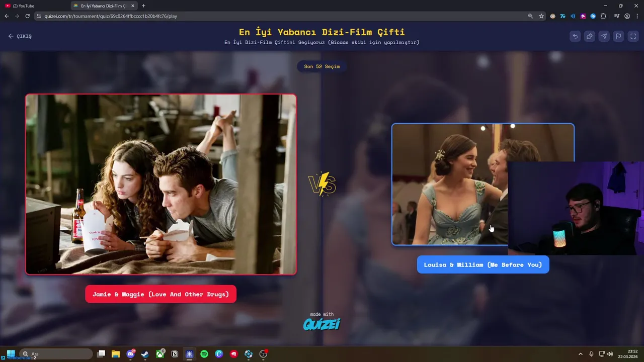Bookmark this page with the star icon

click(541, 16)
